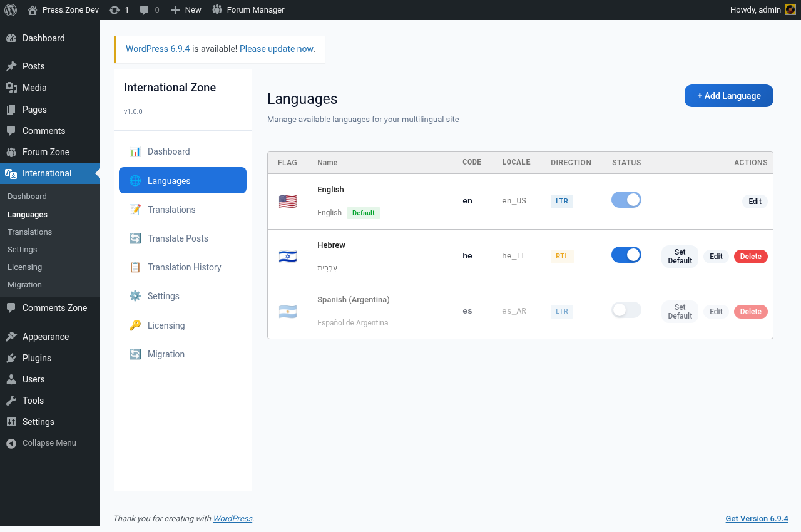
Task: Disable the Hebrew language status switch
Action: [626, 255]
